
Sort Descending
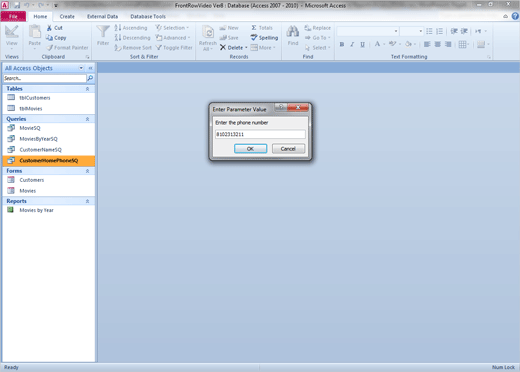tap(132, 38)
